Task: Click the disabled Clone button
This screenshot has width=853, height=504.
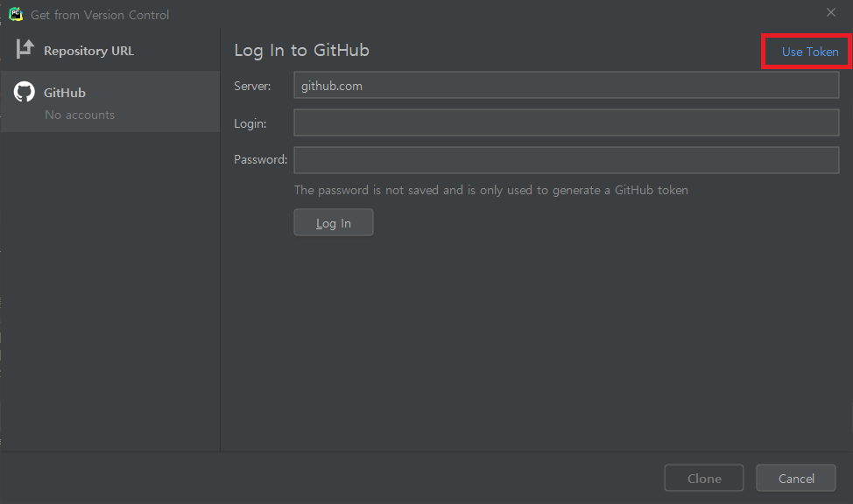Action: tap(704, 478)
